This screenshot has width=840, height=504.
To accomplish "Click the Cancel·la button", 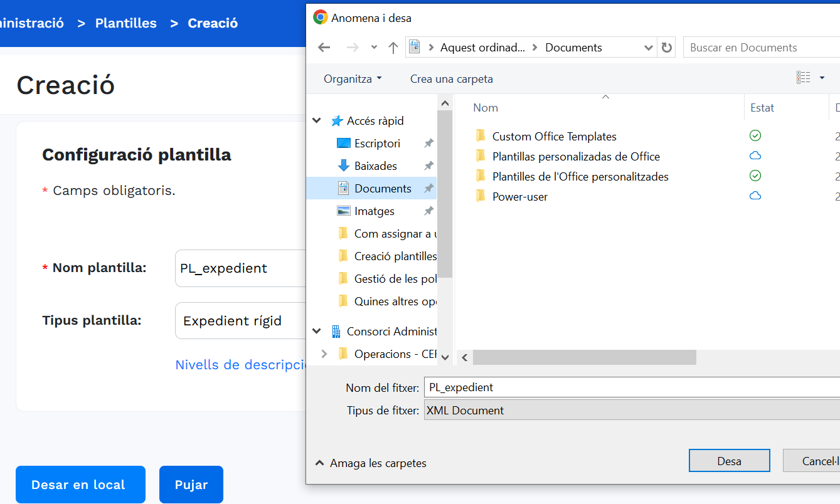I will pyautogui.click(x=813, y=461).
